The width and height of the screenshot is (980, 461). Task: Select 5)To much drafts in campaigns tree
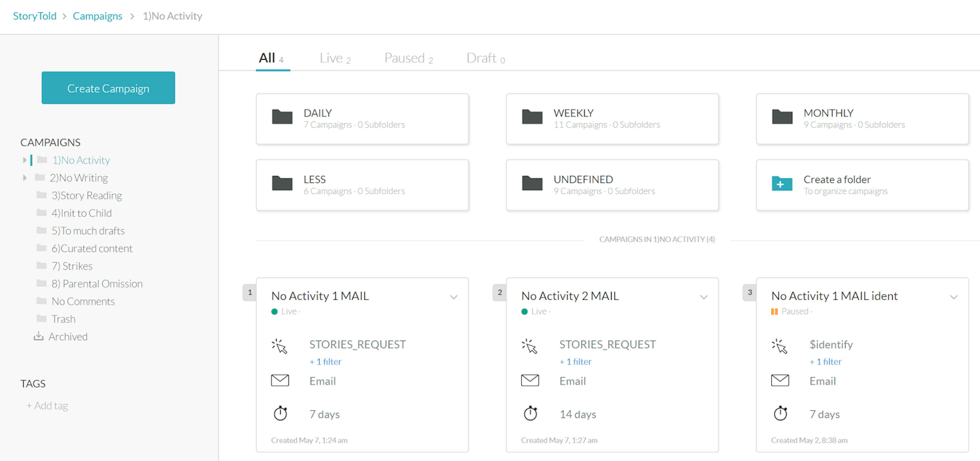(x=88, y=231)
